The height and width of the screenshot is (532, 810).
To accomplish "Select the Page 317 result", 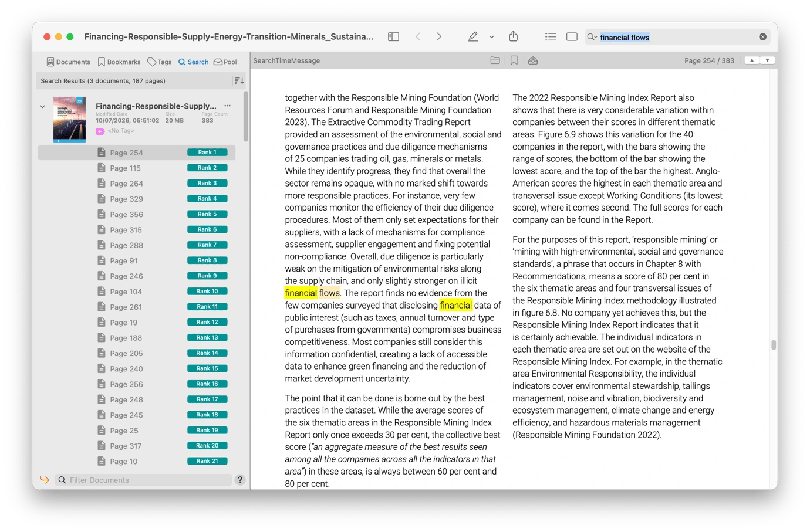I will [x=137, y=446].
